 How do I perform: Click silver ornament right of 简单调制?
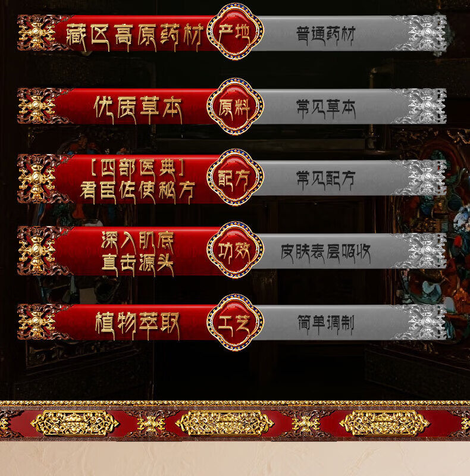(425, 322)
